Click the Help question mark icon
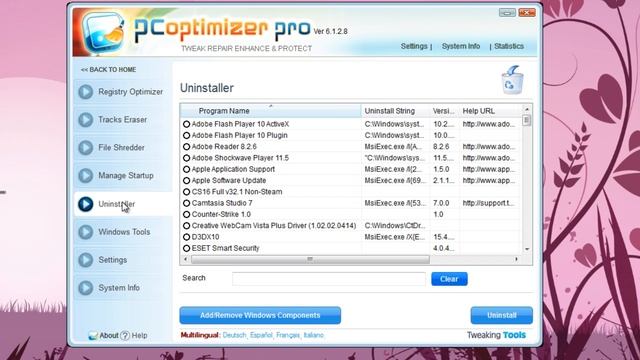Screen dimensions: 640x360 pos(125,336)
